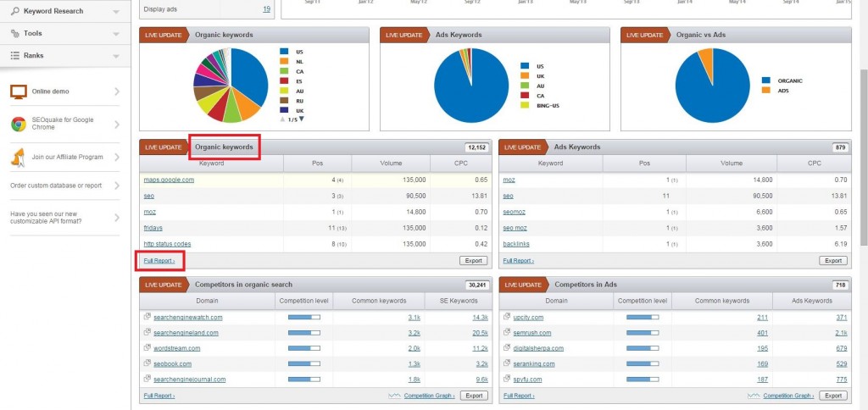Click the Keyword Research magnifier icon
The width and height of the screenshot is (868, 410).
coord(15,11)
